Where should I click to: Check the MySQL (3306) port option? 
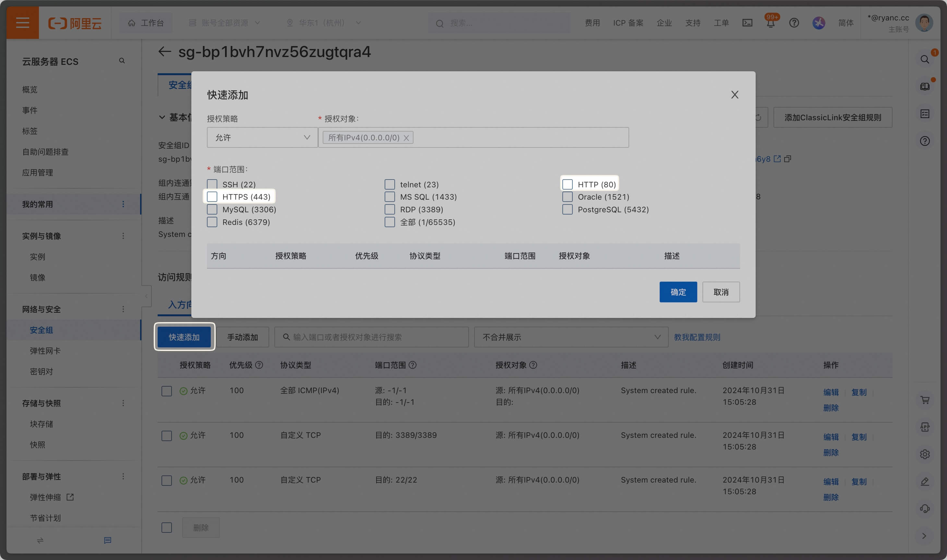(x=212, y=209)
